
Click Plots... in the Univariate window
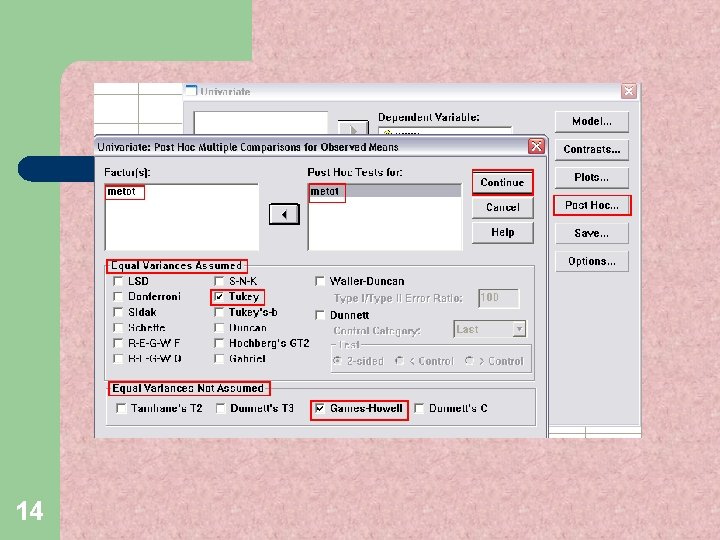591,178
